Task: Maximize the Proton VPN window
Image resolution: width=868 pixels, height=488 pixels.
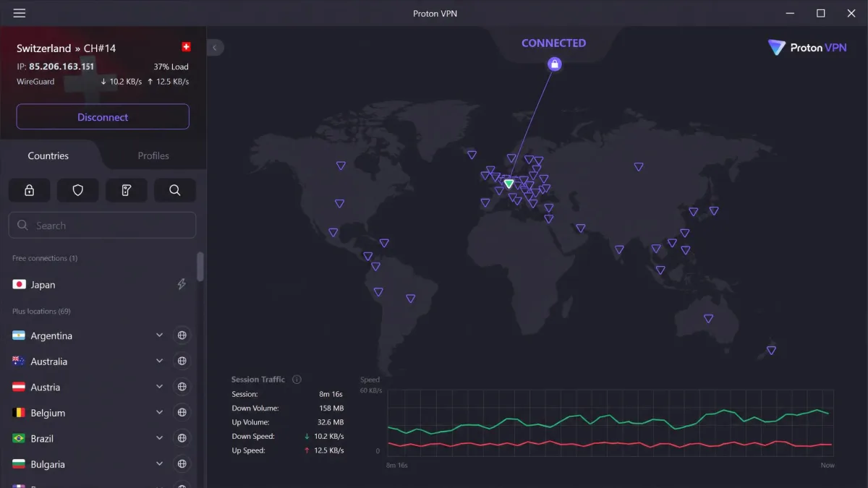Action: click(x=821, y=13)
